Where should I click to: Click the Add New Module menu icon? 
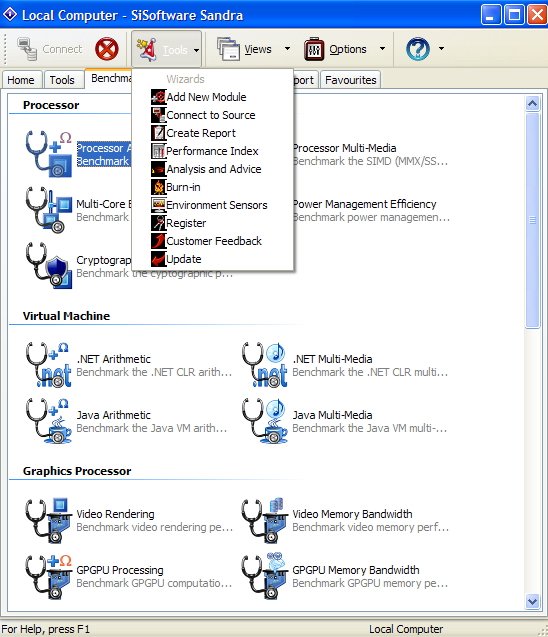coord(158,97)
